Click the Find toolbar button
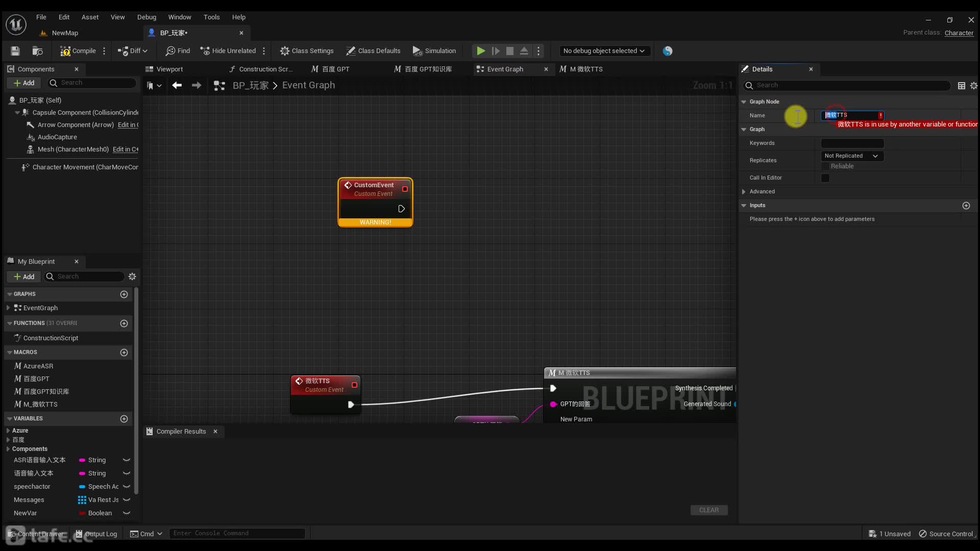Viewport: 980px width, 551px height. [x=178, y=51]
